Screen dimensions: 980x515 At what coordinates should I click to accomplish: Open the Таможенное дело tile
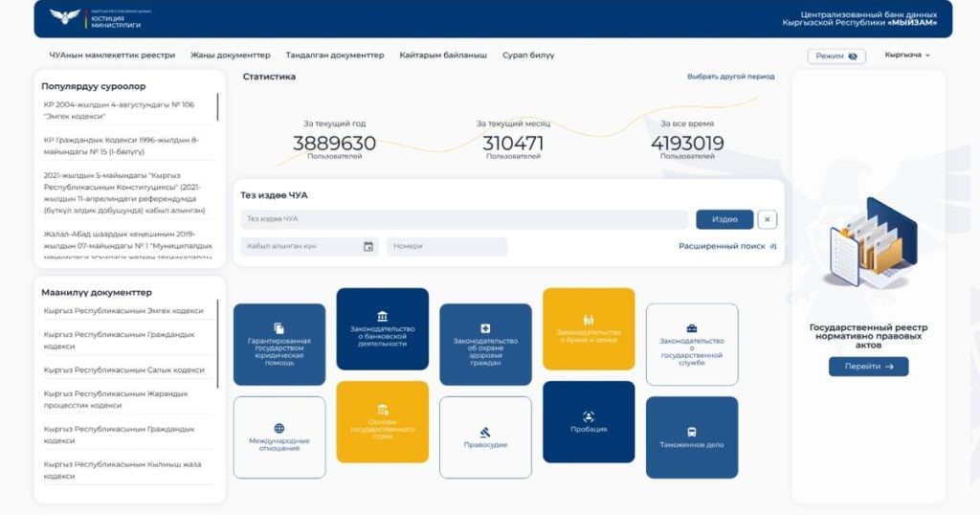tap(692, 437)
